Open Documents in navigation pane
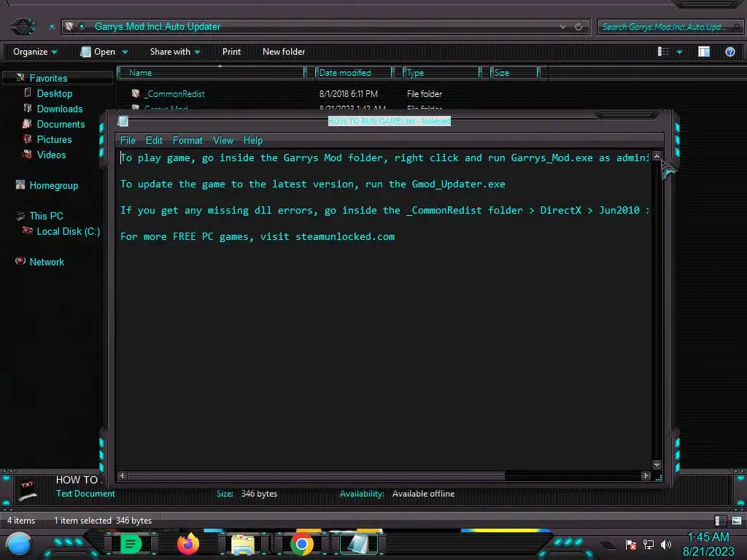This screenshot has width=747, height=560. pyautogui.click(x=61, y=124)
